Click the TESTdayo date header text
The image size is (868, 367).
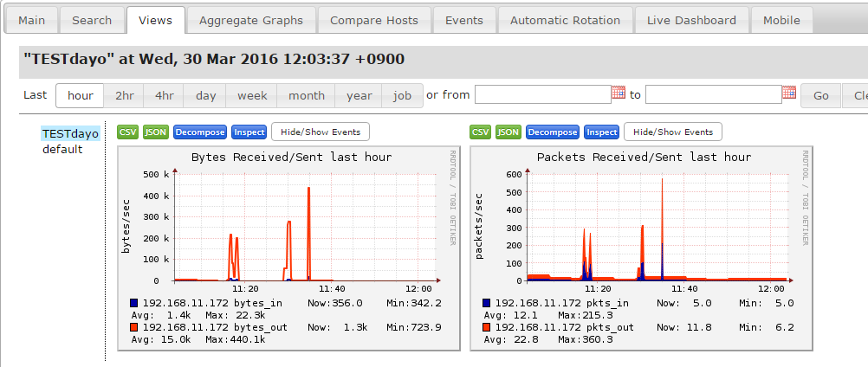(214, 59)
